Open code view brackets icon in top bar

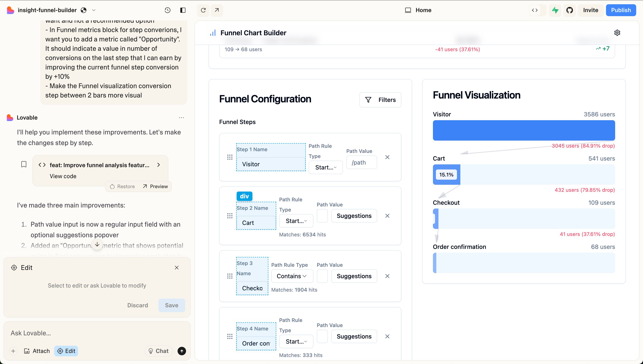(535, 10)
